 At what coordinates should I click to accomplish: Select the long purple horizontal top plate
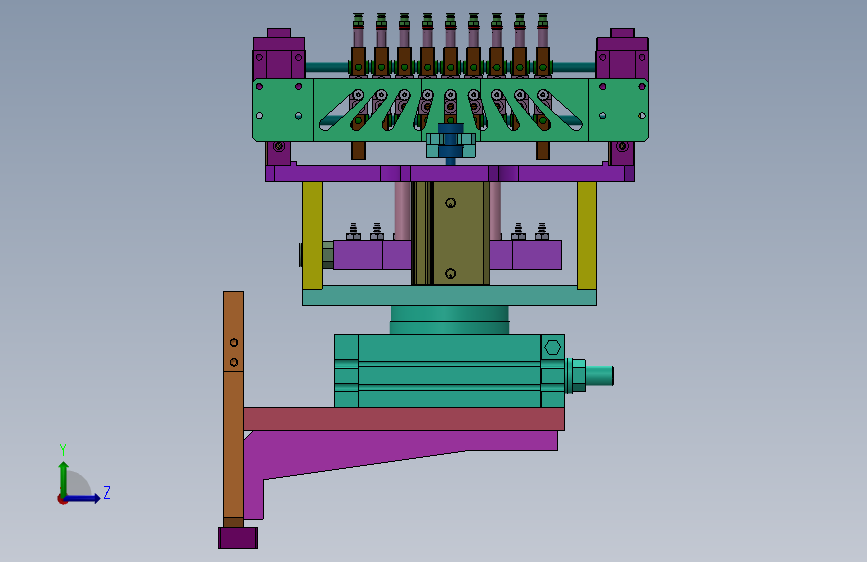point(450,173)
